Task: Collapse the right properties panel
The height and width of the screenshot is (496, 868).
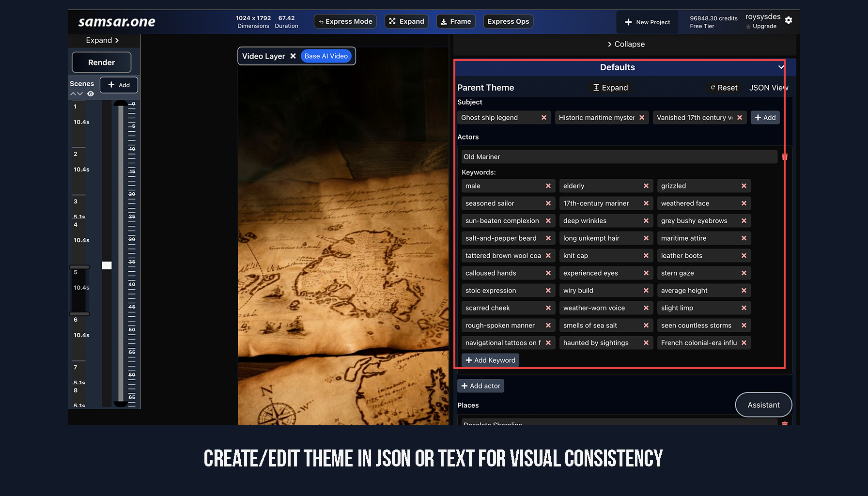Action: click(x=626, y=44)
